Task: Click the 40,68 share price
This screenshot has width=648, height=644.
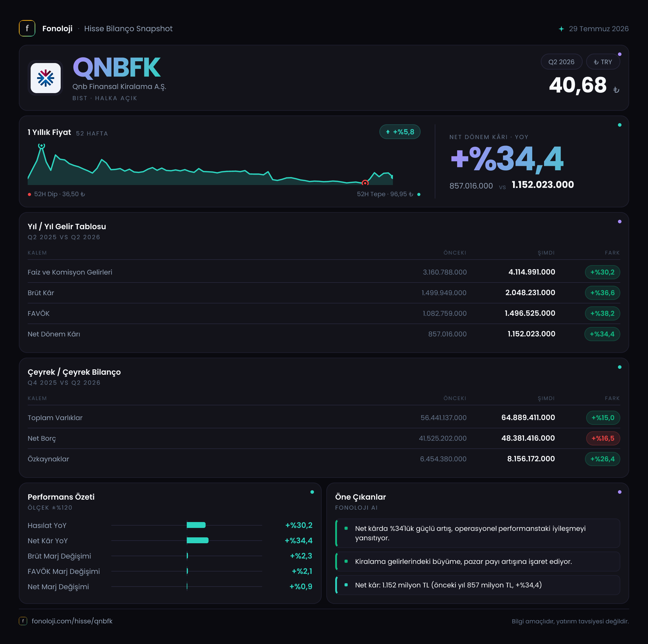Action: 578,85
